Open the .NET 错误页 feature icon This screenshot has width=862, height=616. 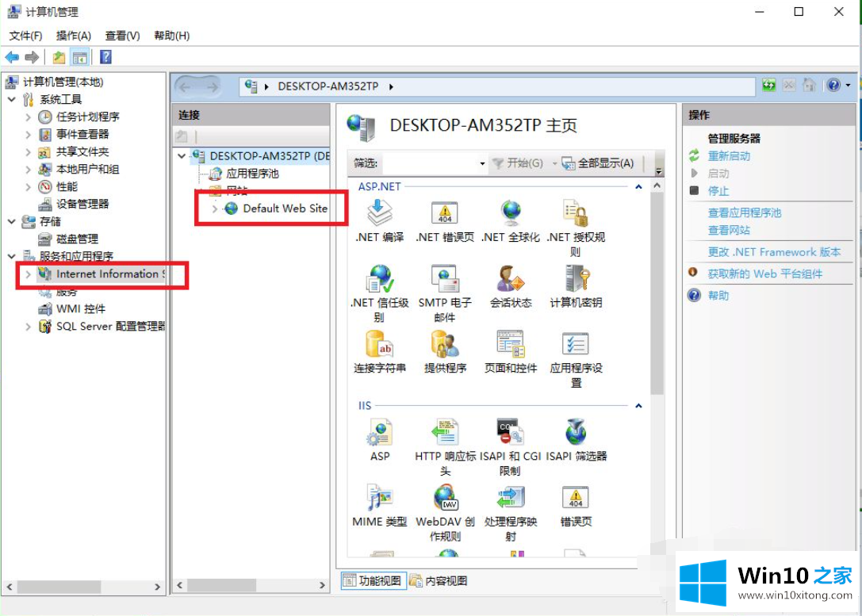coord(444,213)
